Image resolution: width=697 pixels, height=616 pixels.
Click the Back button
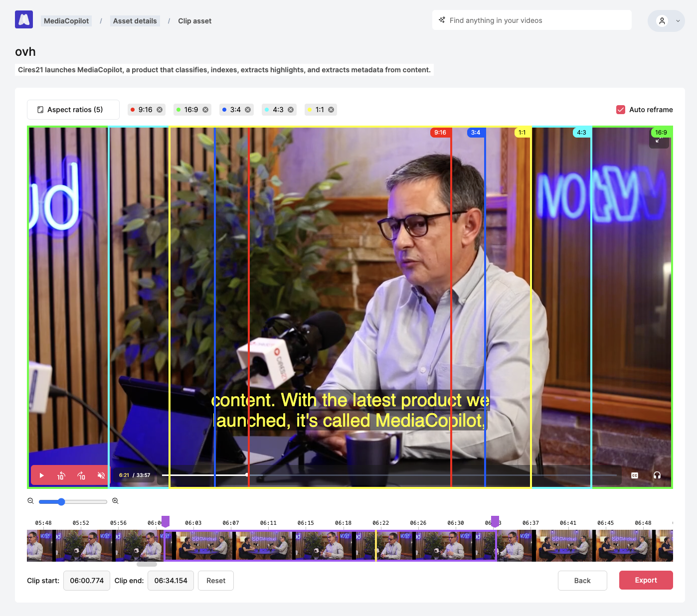(x=582, y=581)
